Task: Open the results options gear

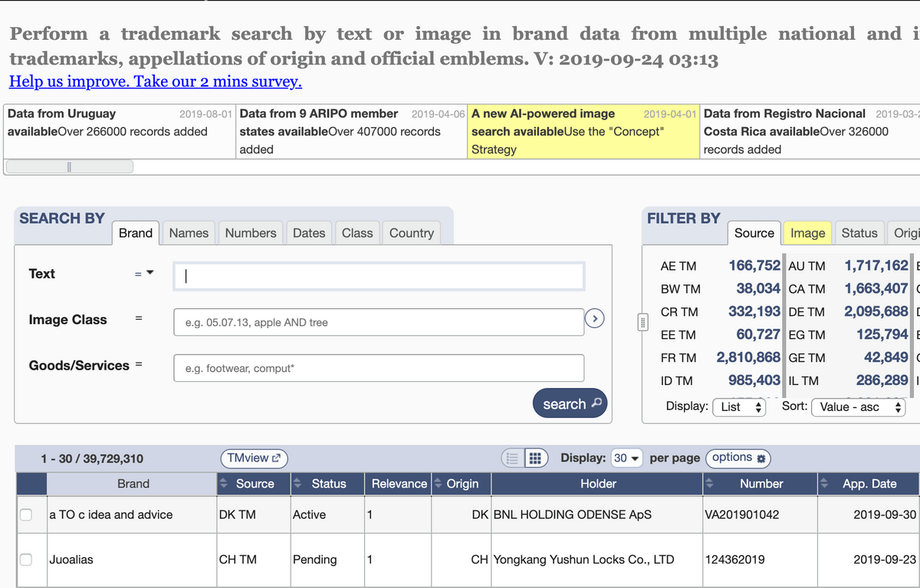Action: pyautogui.click(x=738, y=458)
